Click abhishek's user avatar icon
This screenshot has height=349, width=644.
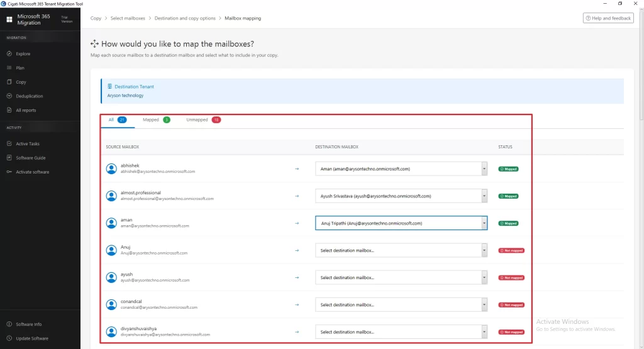(111, 169)
